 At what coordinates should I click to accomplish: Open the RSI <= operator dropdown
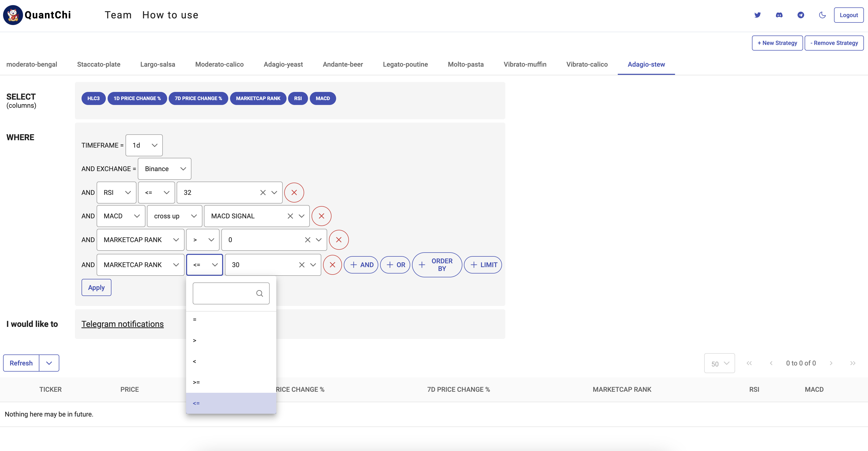tap(156, 193)
